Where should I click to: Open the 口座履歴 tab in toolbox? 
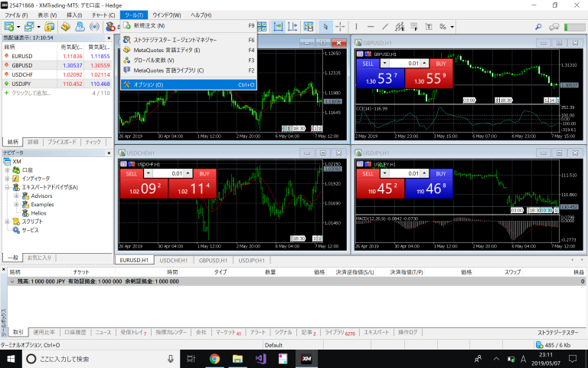click(x=76, y=333)
